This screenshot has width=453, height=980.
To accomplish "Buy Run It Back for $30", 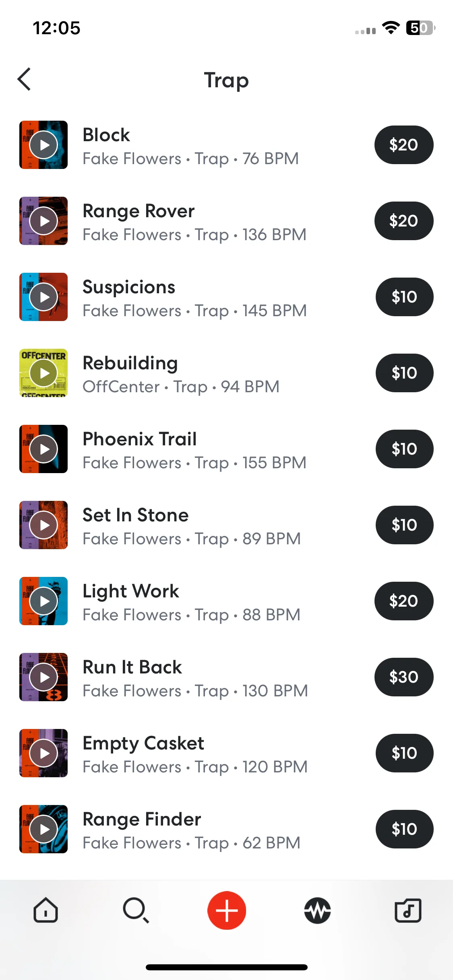I will click(404, 677).
